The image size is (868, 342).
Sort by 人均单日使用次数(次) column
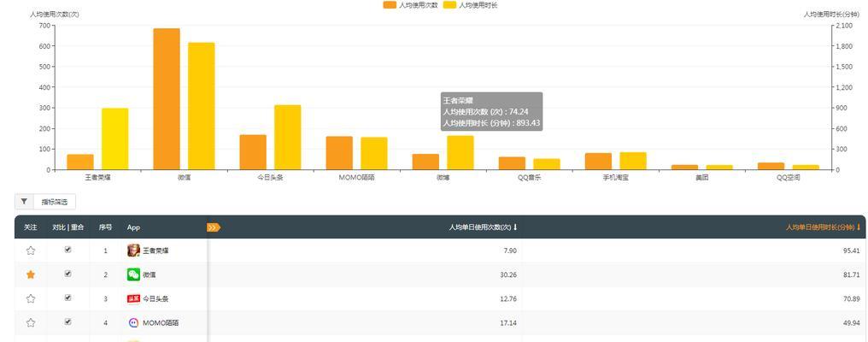pyautogui.click(x=484, y=227)
